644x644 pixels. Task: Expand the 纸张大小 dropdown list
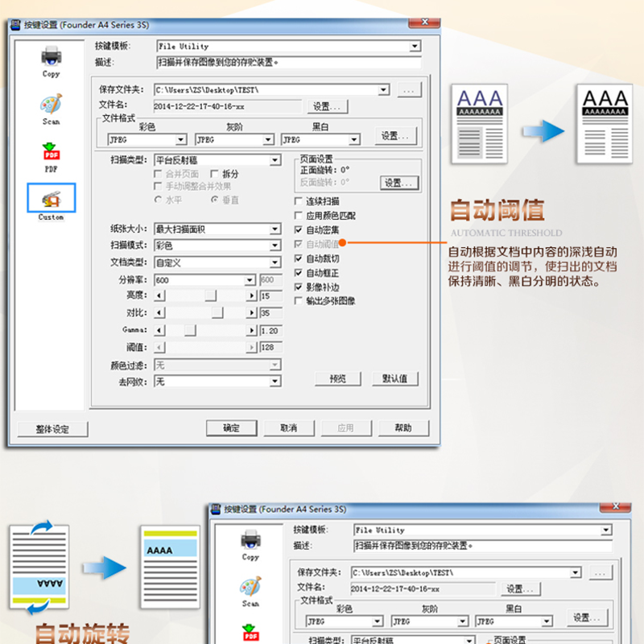(275, 229)
